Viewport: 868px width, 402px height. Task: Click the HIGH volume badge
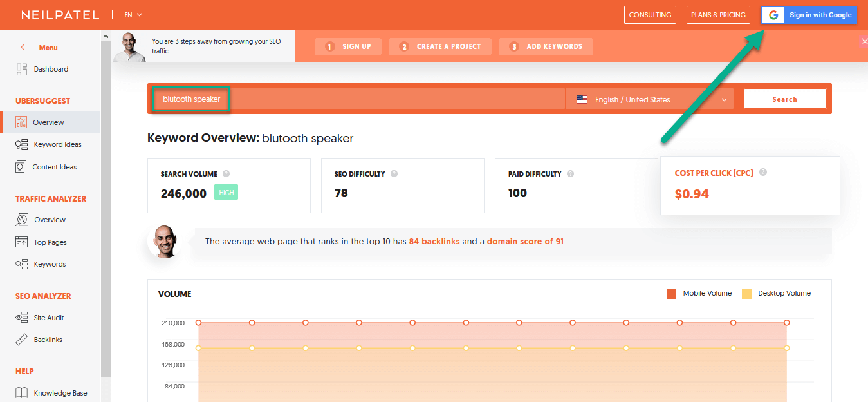(x=226, y=193)
